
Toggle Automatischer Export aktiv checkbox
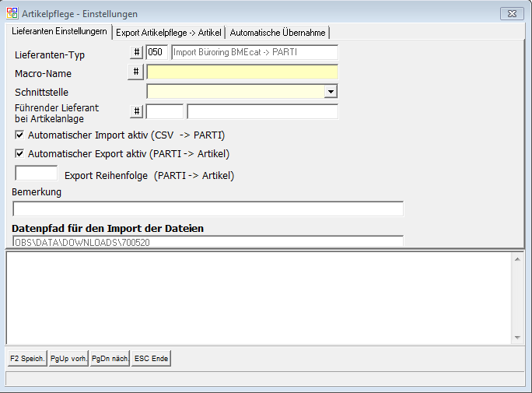click(19, 153)
